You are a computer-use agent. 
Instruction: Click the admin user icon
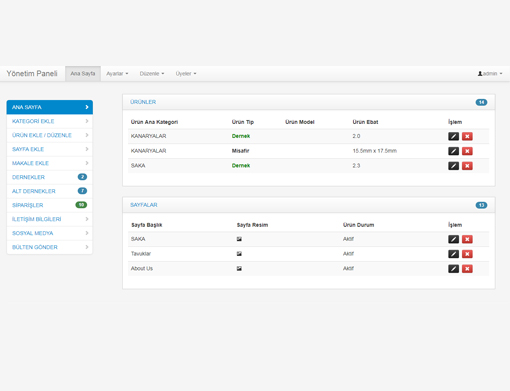click(480, 73)
